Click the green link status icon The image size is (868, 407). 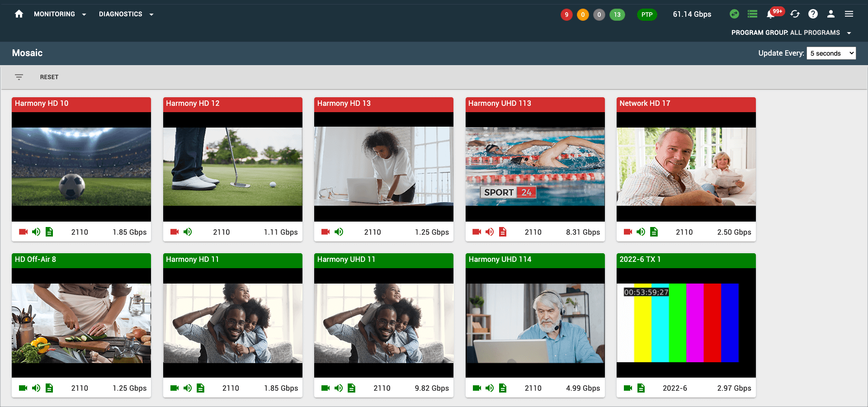click(734, 14)
